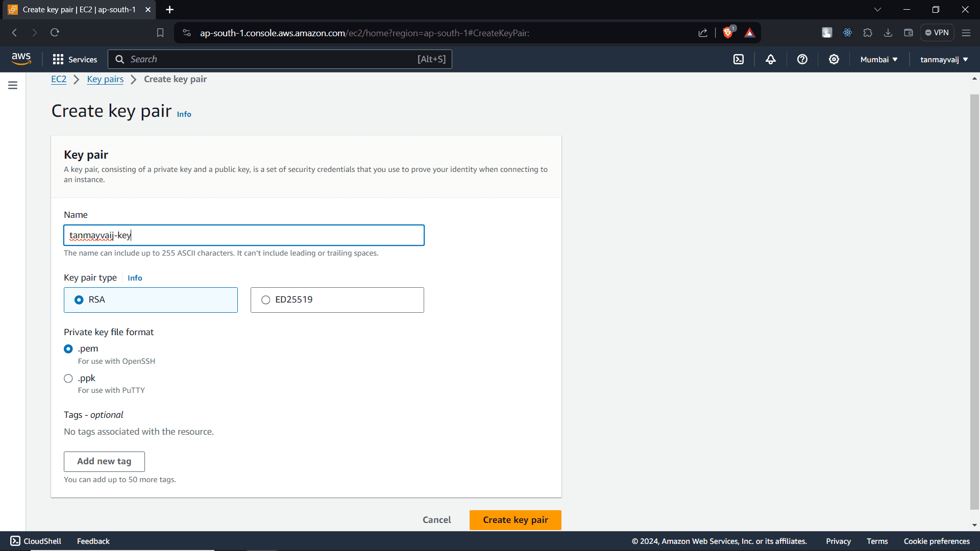Expand the left navigation hamburger menu

[x=12, y=85]
